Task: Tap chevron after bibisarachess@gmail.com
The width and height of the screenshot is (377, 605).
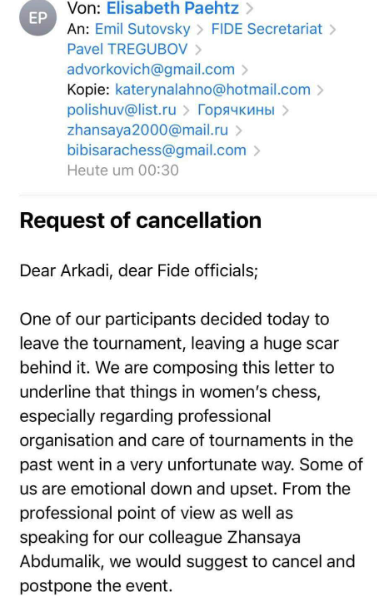Action: (257, 151)
